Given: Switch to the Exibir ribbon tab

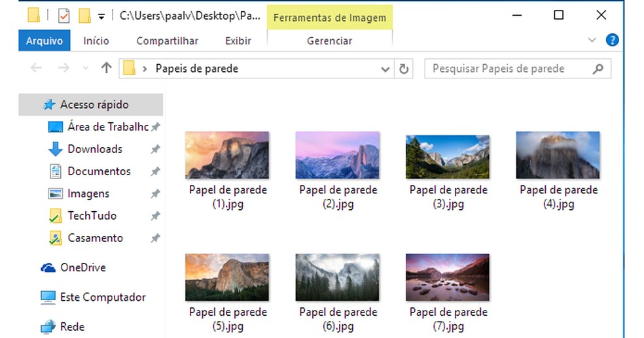Looking at the screenshot, I should (x=238, y=41).
